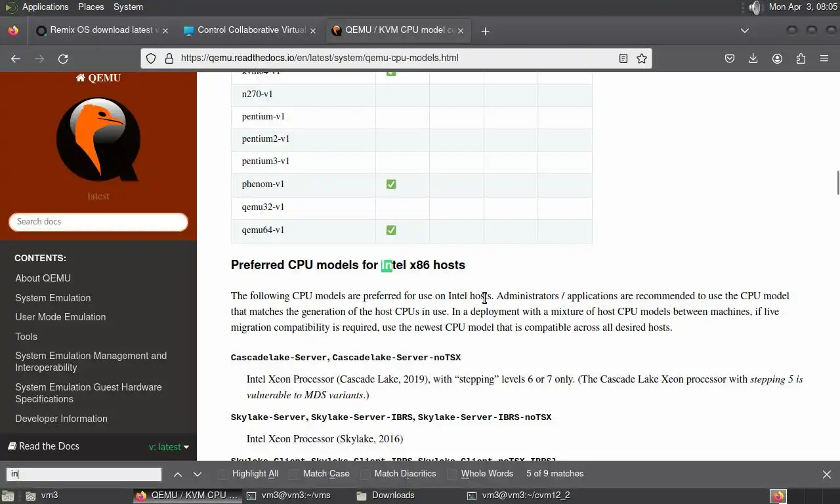Image resolution: width=840 pixels, height=504 pixels.
Task: Open the Places menu
Action: click(x=91, y=7)
